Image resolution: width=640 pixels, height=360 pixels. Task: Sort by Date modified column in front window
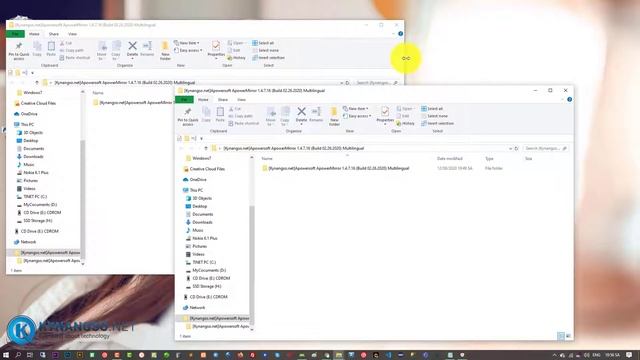click(449, 158)
